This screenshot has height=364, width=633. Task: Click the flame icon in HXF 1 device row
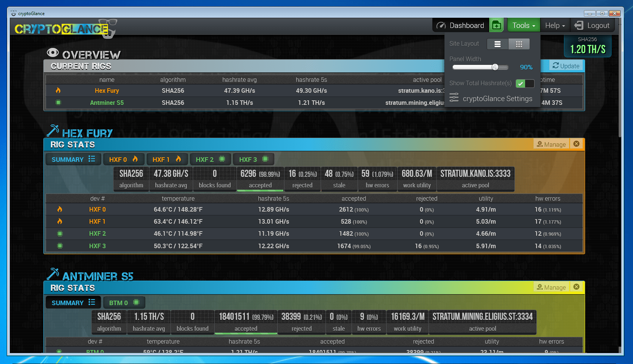pyautogui.click(x=60, y=221)
